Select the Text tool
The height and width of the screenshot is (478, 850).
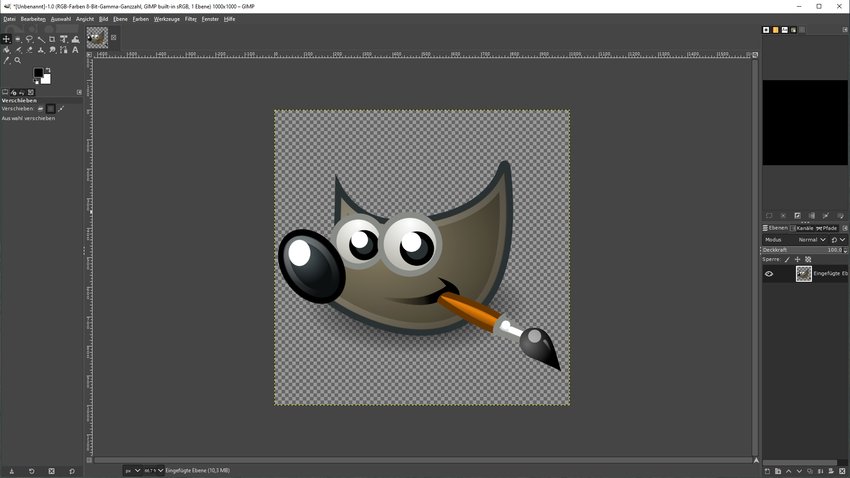pyautogui.click(x=75, y=50)
